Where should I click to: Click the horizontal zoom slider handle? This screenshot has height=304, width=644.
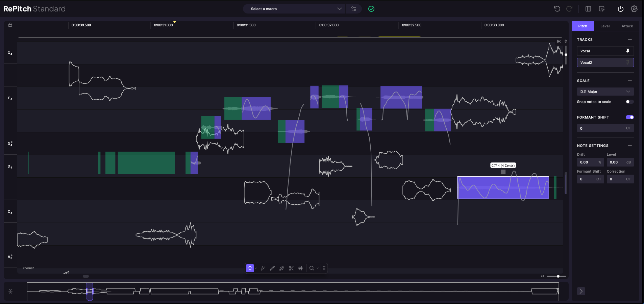[x=558, y=276]
